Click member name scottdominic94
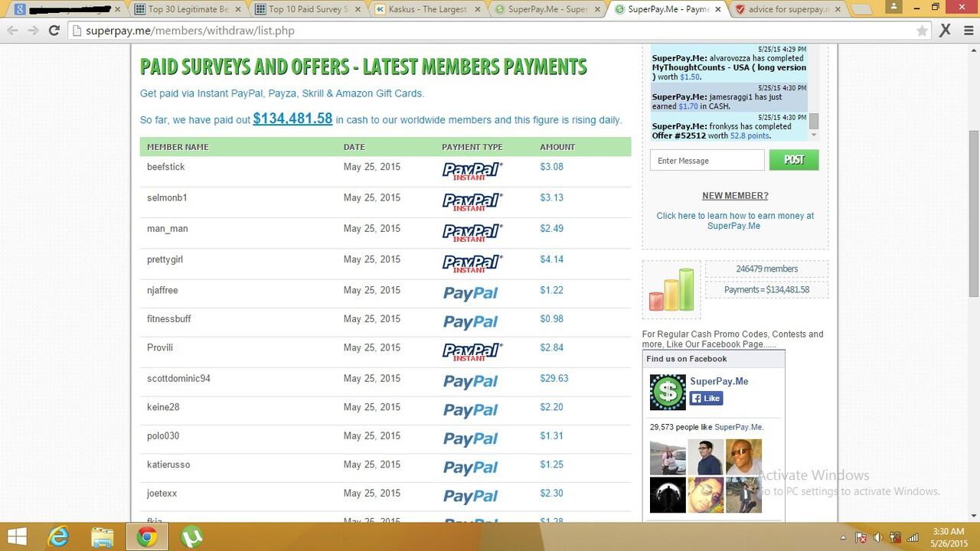The height and width of the screenshot is (551, 980). point(178,379)
